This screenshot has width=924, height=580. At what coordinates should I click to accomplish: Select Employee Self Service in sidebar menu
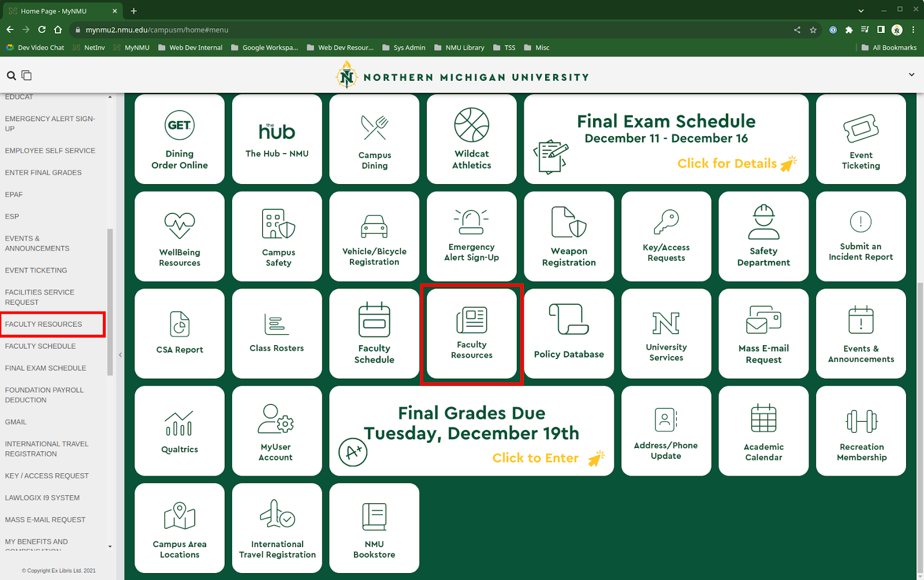point(50,151)
